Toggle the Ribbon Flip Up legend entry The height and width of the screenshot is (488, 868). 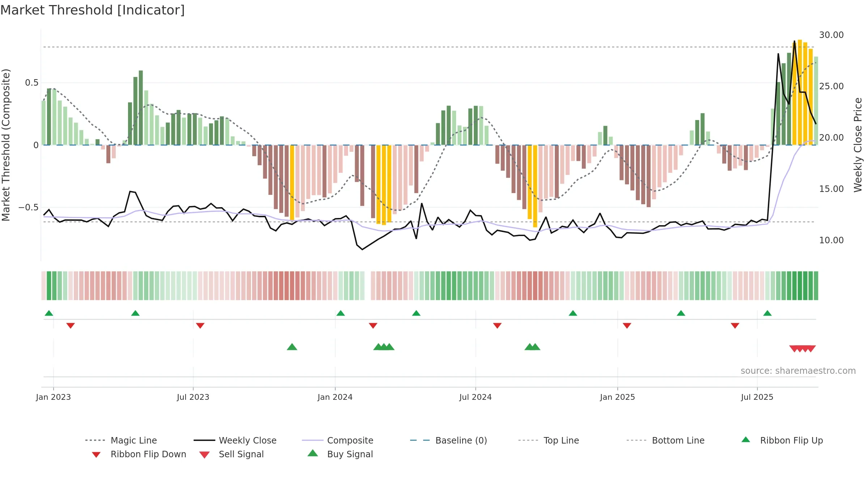click(x=782, y=440)
